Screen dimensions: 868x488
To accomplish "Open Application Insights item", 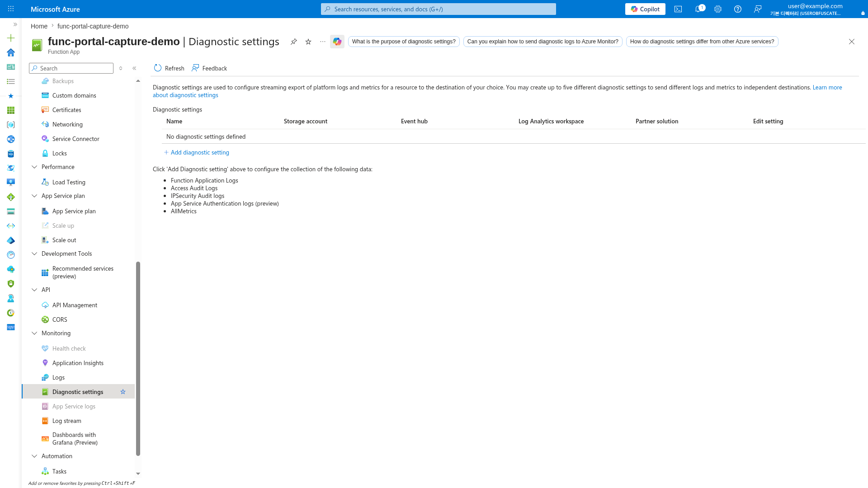I will pos(78,363).
